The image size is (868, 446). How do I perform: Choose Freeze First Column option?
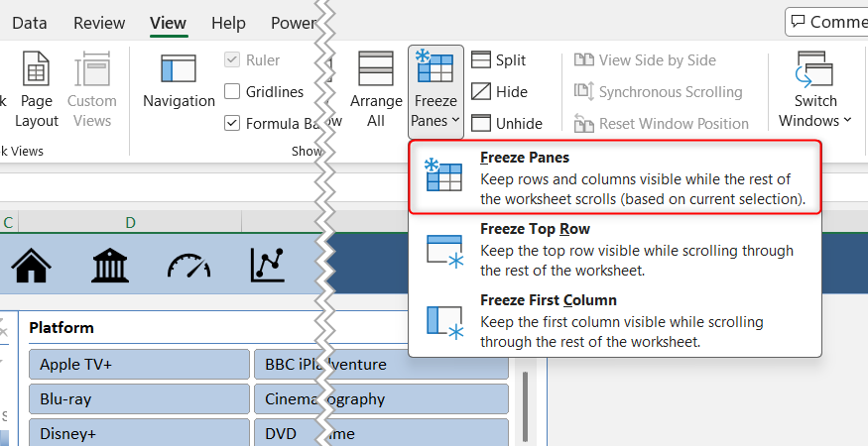point(615,320)
